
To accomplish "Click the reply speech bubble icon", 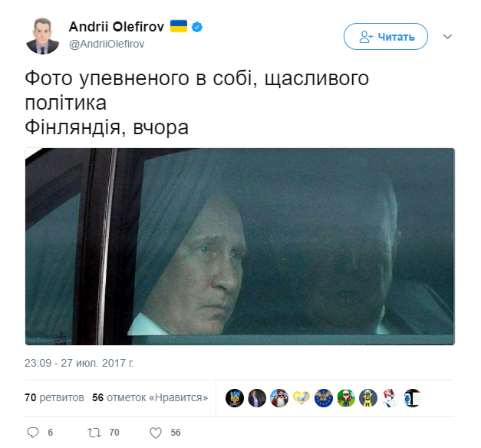I will [33, 433].
